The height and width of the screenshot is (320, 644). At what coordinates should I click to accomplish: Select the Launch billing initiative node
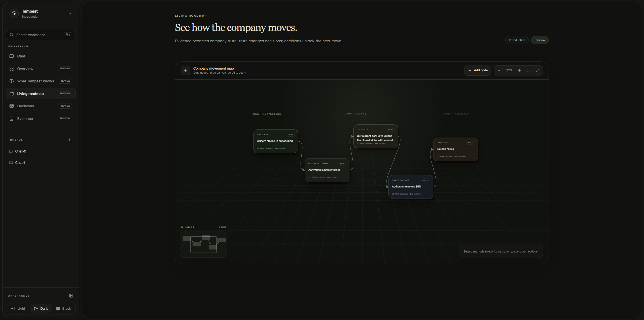point(455,149)
